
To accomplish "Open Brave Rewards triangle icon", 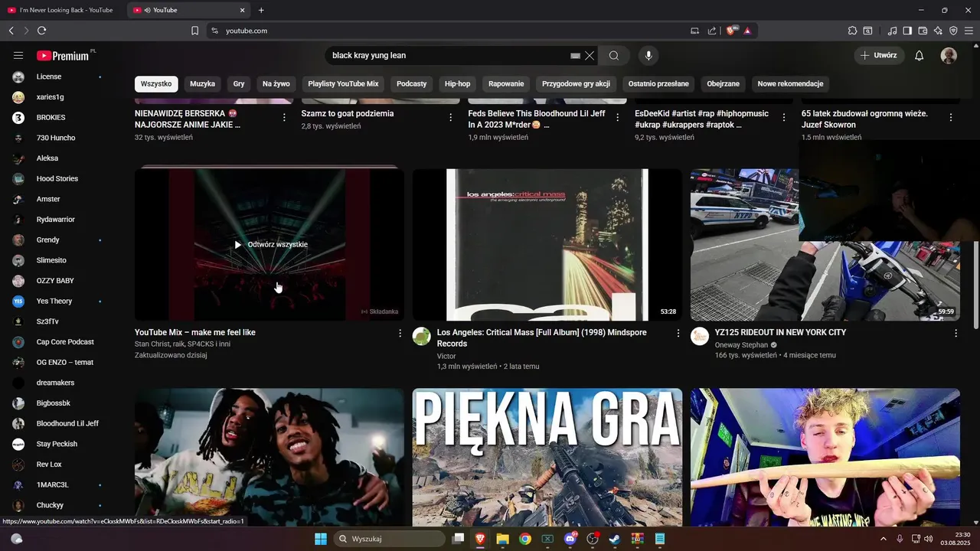I will (747, 31).
